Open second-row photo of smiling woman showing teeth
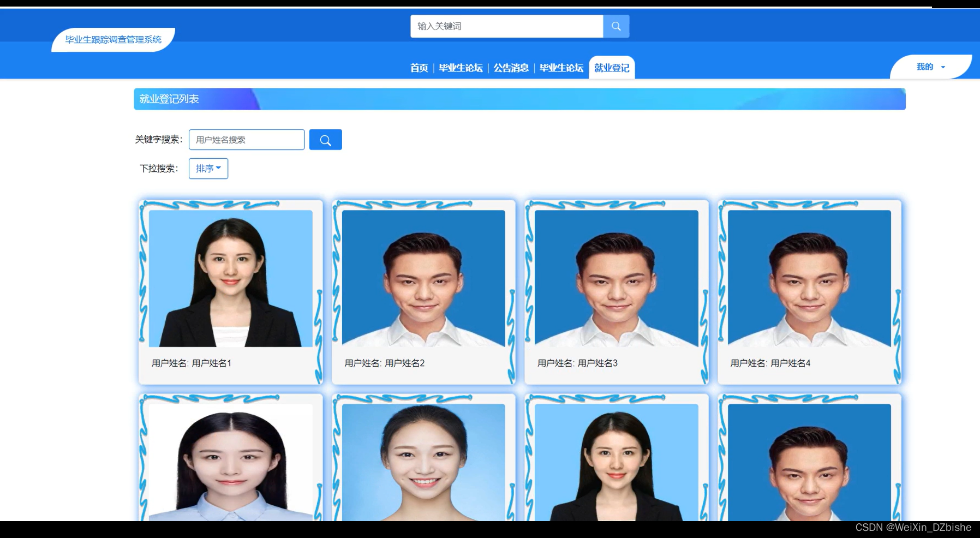The image size is (980, 538). coord(423,462)
